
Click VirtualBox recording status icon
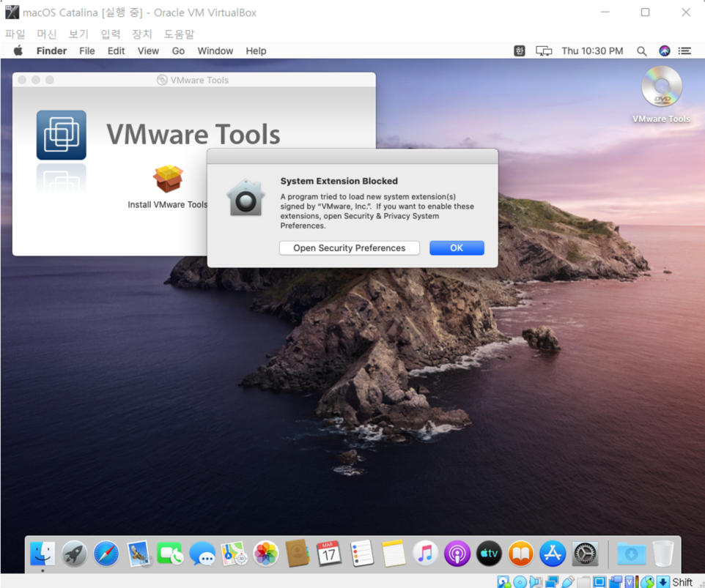[616, 581]
